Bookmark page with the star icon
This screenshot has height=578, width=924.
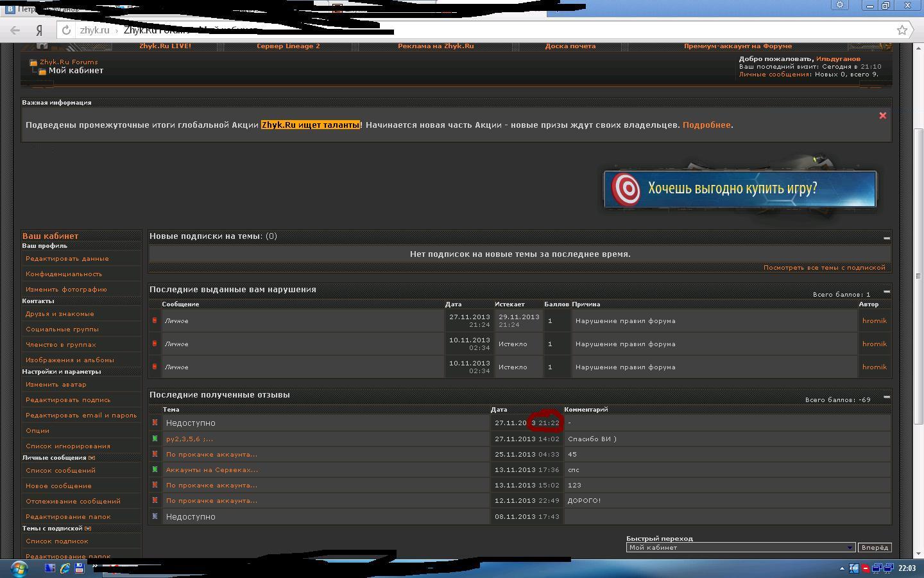click(x=902, y=30)
